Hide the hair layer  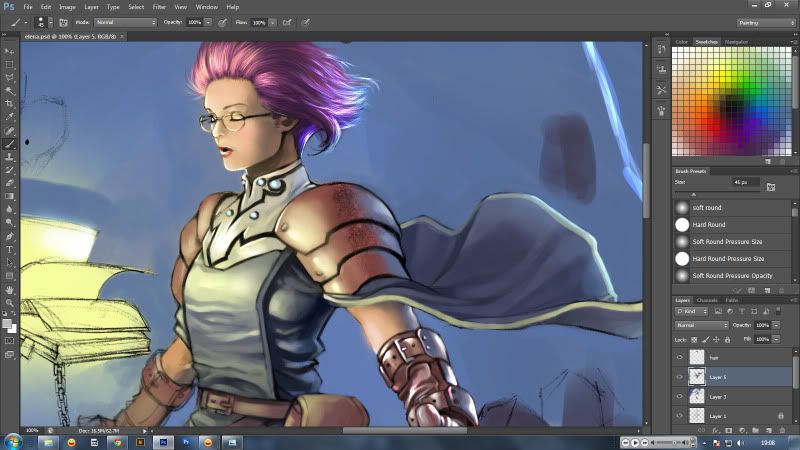pyautogui.click(x=680, y=357)
